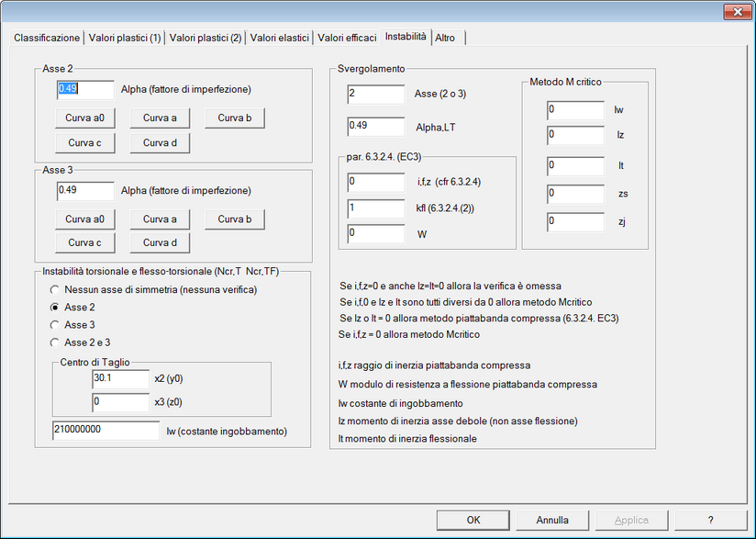Open the Valori elastici tab

[280, 38]
